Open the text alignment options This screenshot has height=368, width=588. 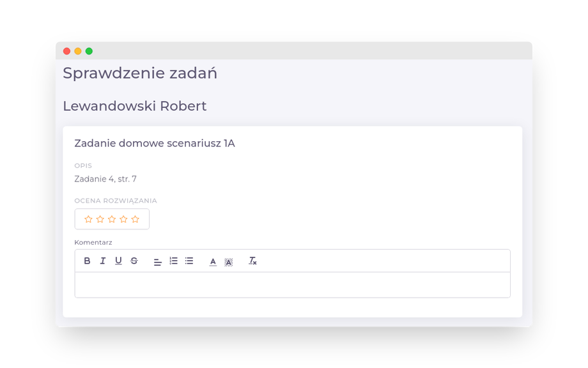tap(158, 261)
